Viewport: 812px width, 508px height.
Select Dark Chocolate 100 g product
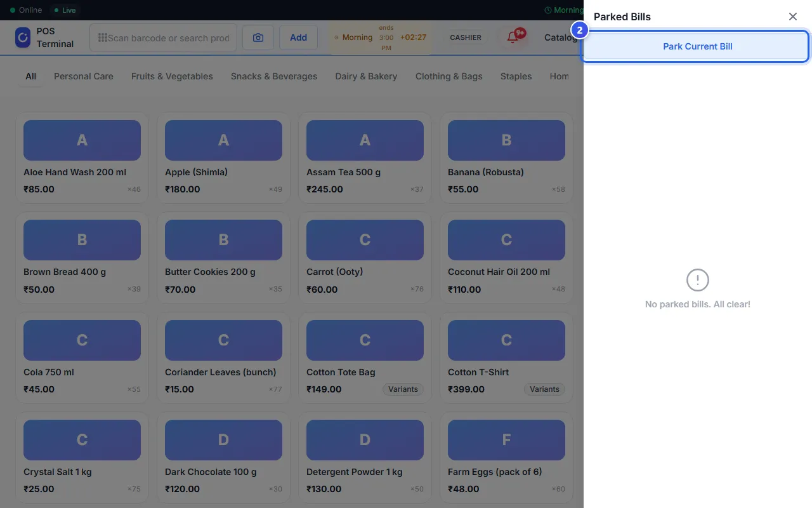click(x=224, y=458)
